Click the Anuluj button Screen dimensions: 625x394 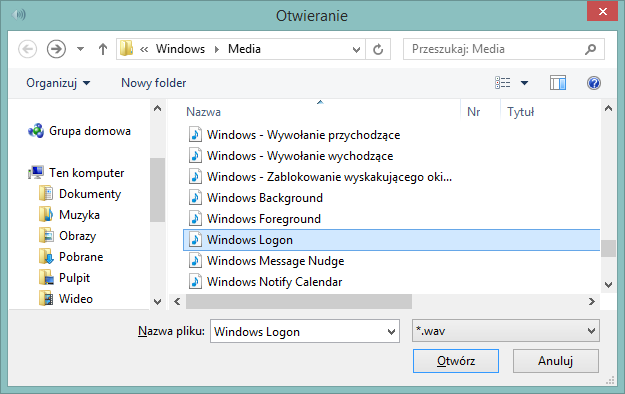click(556, 361)
